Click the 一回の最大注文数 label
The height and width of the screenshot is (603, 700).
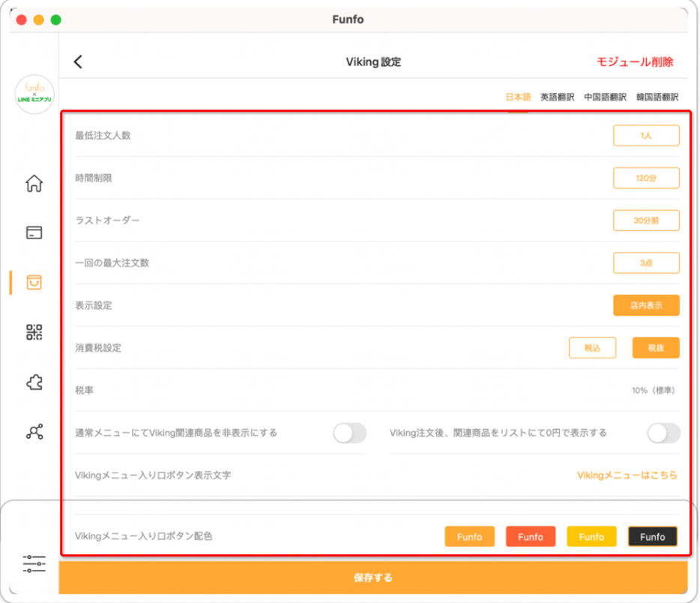(x=112, y=262)
